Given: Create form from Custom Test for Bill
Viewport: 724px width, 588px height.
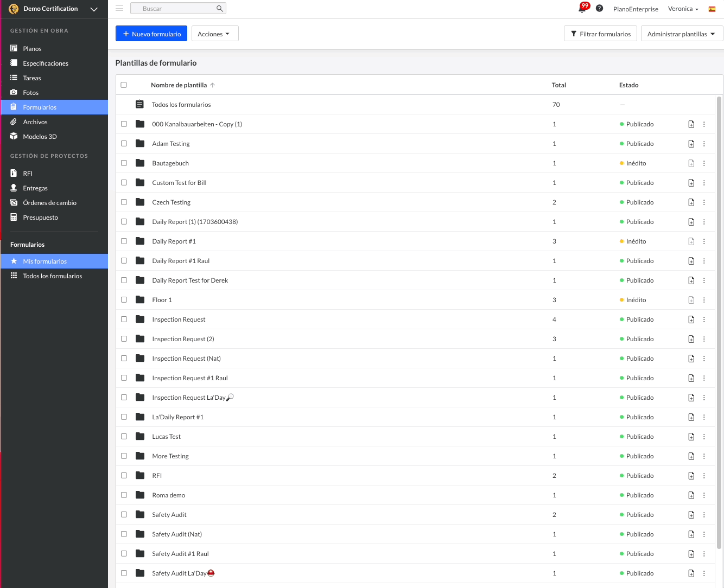Looking at the screenshot, I should 691,183.
